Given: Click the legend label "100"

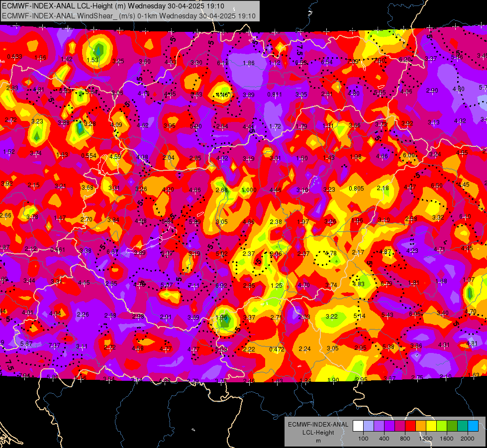Looking at the screenshot, I should [363, 439].
